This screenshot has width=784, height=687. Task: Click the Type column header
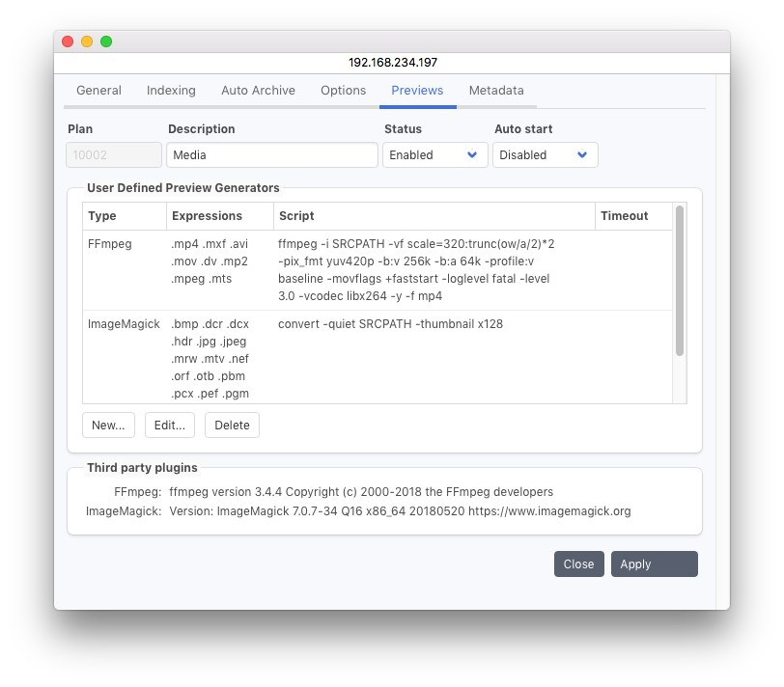point(124,216)
